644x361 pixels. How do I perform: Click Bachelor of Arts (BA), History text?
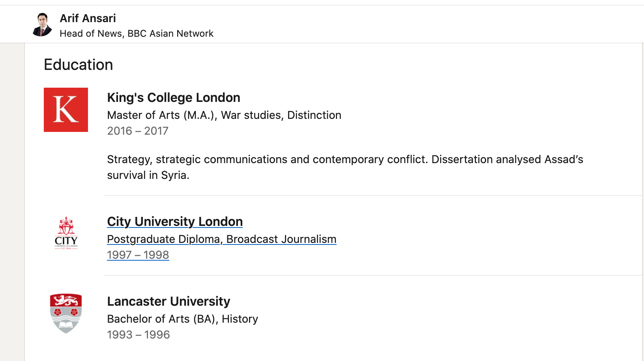[x=182, y=319]
